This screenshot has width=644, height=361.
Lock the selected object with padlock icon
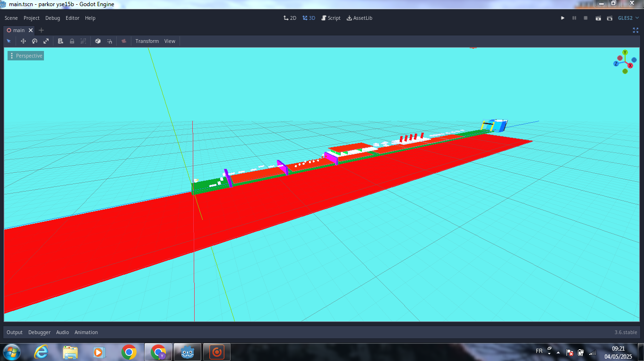coord(72,41)
